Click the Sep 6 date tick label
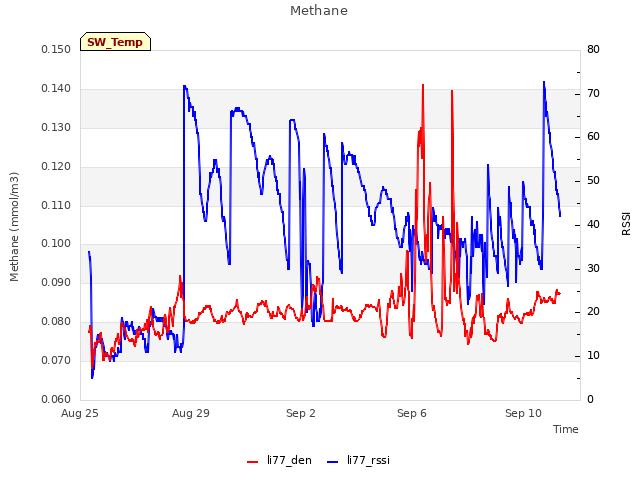 pos(412,413)
